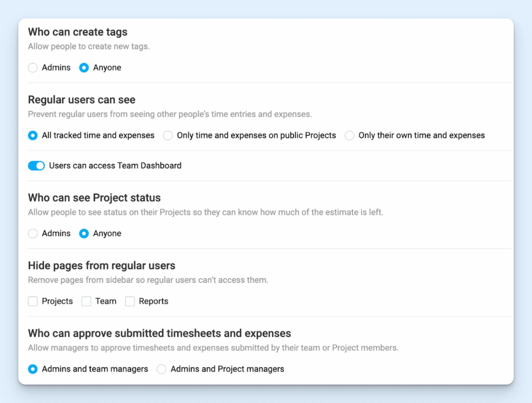Click the timesheets and expenses approval heading
This screenshot has width=532, height=403.
click(x=159, y=333)
